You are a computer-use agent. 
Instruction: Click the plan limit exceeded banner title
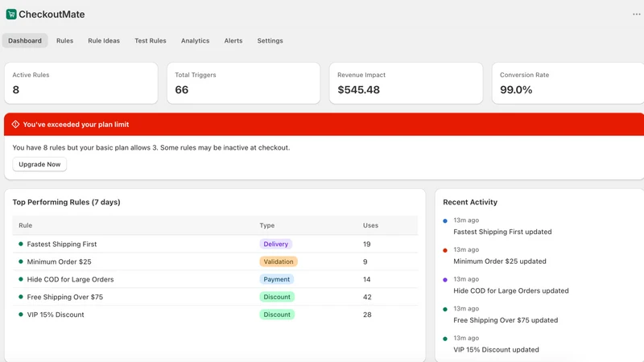click(x=76, y=125)
